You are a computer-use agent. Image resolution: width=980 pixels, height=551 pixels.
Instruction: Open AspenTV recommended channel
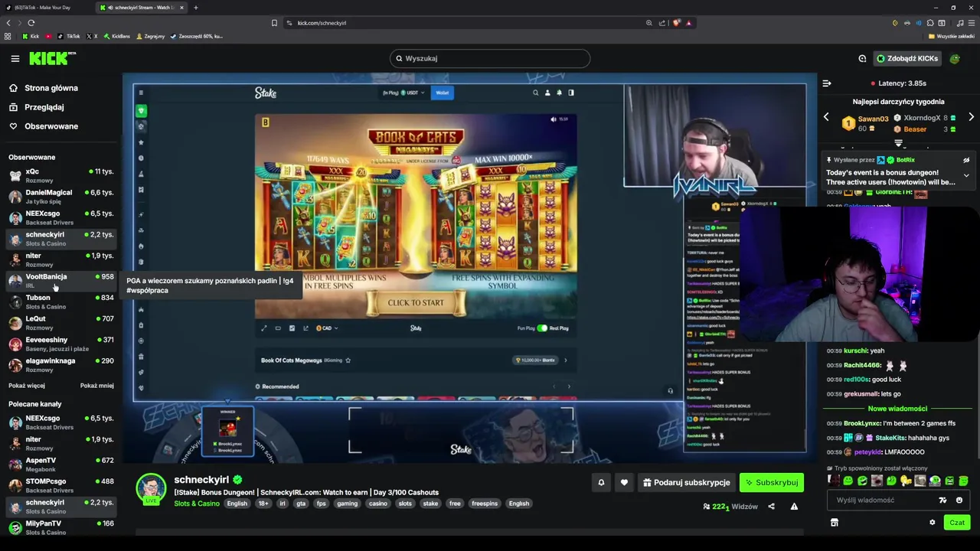click(60, 465)
